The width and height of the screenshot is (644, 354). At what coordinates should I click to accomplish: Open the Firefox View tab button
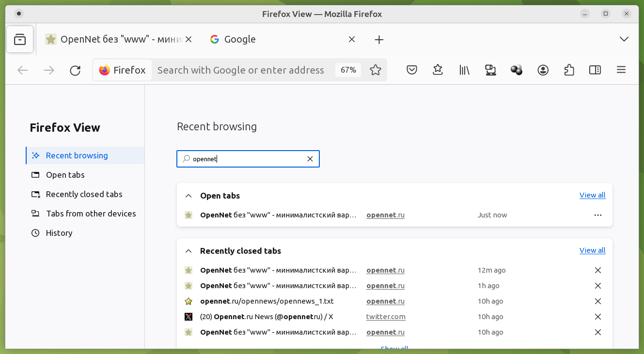point(20,39)
